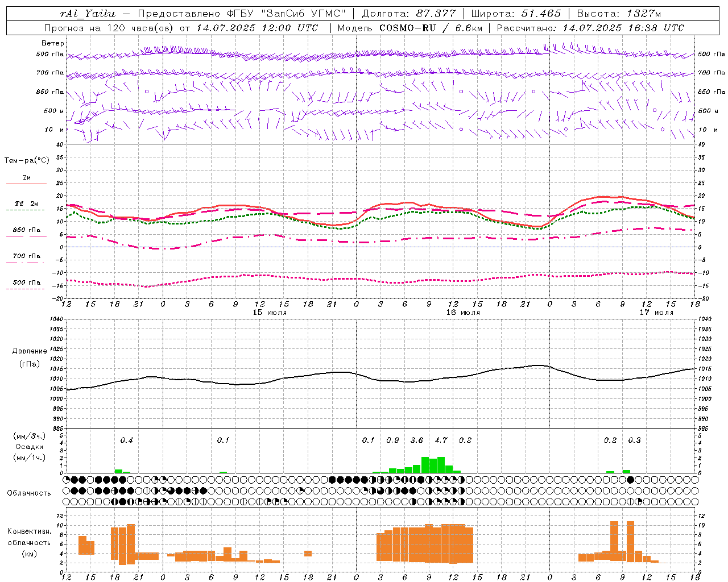Click the 'Облачность' cloud cover label
Viewport: 728px width, 582px height.
[x=29, y=493]
